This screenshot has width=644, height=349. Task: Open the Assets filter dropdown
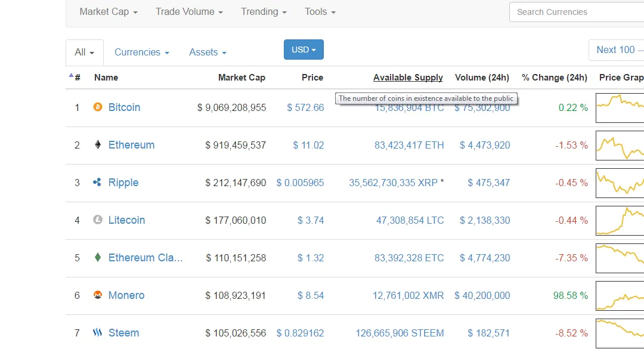click(x=208, y=52)
